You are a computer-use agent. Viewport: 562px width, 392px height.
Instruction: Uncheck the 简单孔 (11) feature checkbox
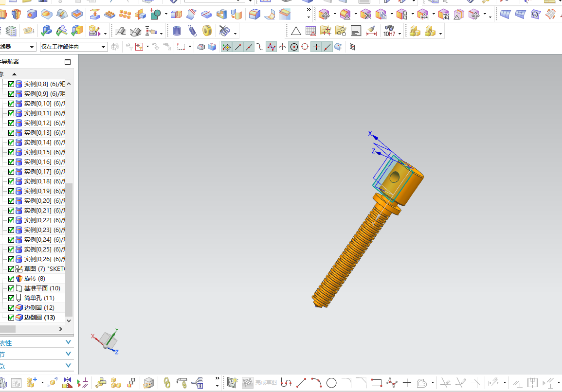11,298
